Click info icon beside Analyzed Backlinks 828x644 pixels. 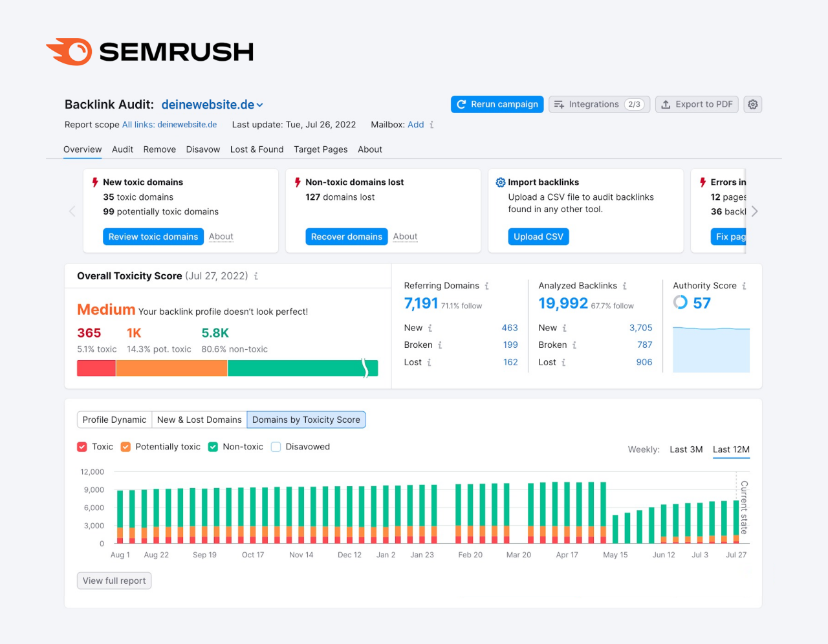pos(625,286)
